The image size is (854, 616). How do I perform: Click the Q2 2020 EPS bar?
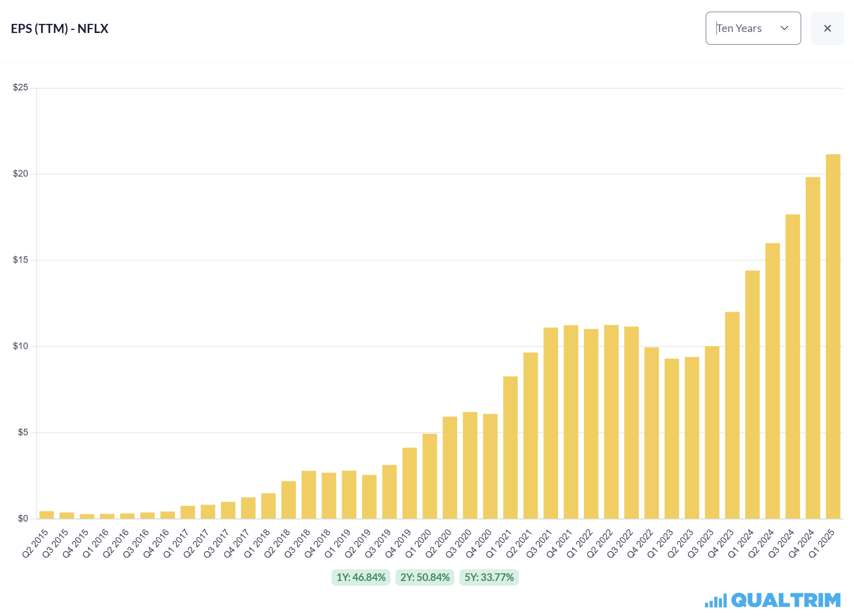[450, 468]
